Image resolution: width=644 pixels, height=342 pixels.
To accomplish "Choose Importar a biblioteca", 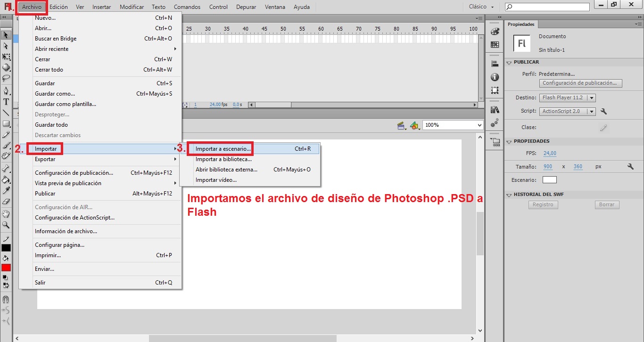I will 250,159.
